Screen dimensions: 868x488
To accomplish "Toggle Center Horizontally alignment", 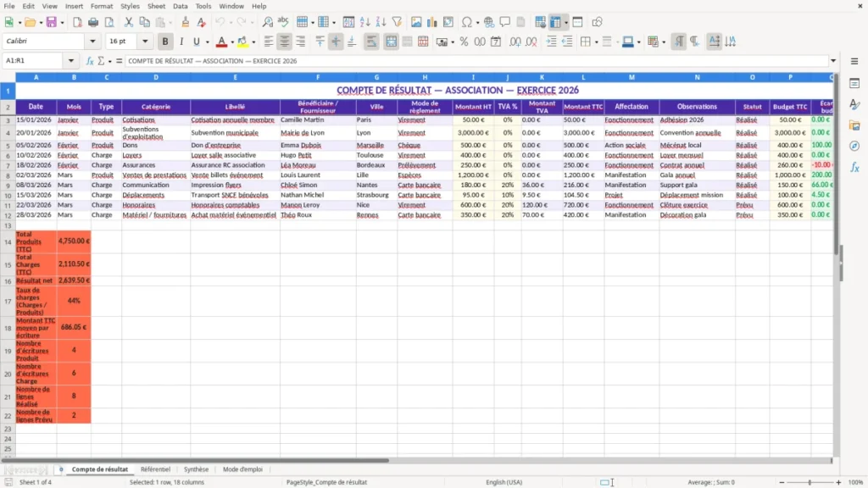I will click(285, 42).
